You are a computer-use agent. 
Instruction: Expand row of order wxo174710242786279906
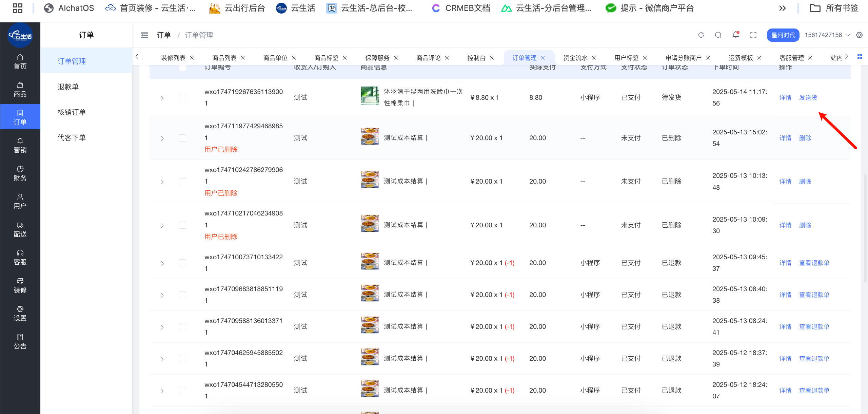pyautogui.click(x=162, y=182)
